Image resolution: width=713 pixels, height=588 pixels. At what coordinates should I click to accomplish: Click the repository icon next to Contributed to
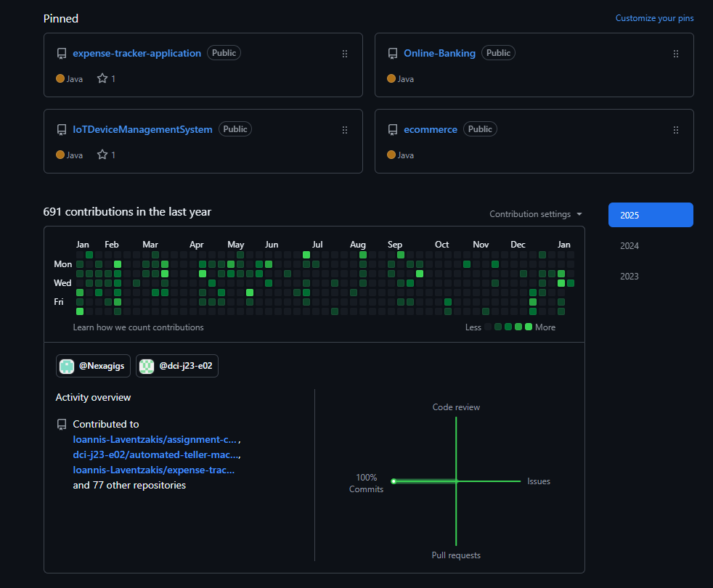[62, 424]
